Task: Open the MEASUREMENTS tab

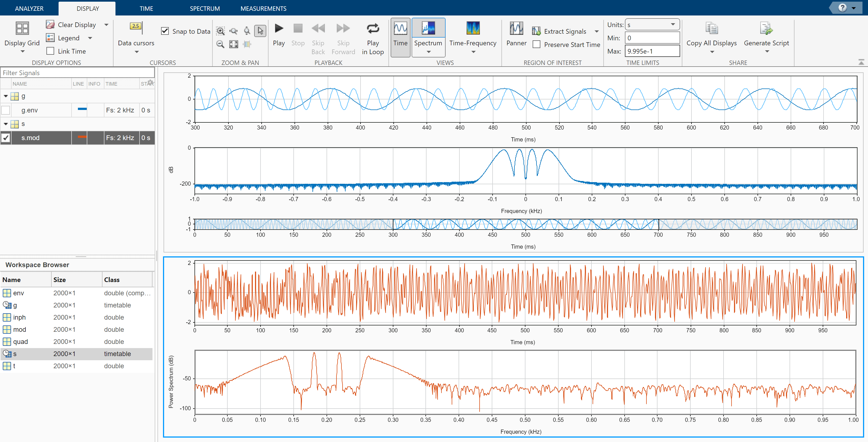Action: point(263,8)
